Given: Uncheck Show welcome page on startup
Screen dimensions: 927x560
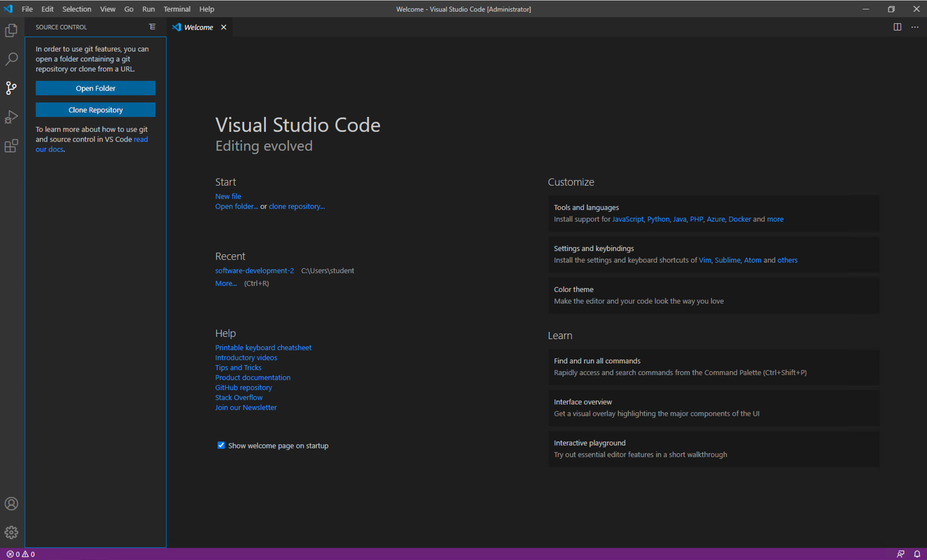Looking at the screenshot, I should [x=221, y=445].
